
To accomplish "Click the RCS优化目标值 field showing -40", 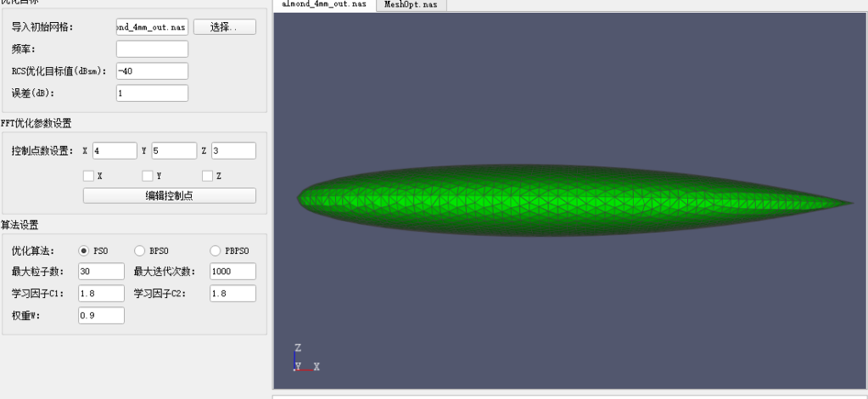I will (152, 71).
